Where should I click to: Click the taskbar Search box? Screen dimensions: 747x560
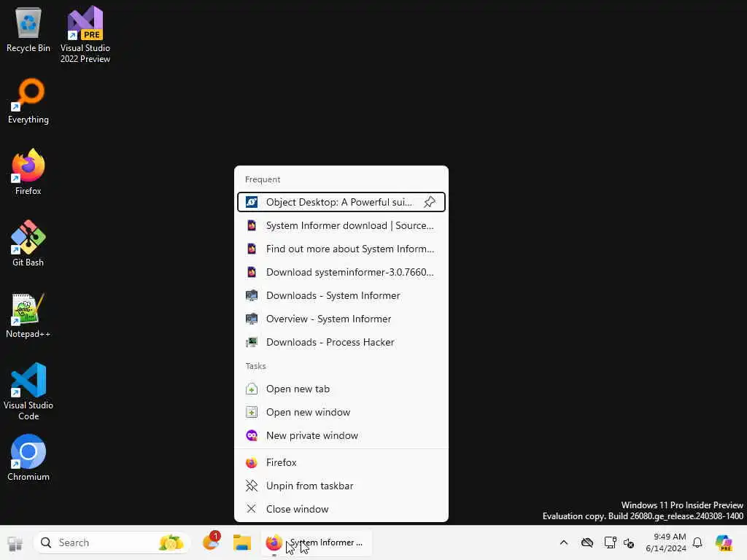pyautogui.click(x=111, y=542)
